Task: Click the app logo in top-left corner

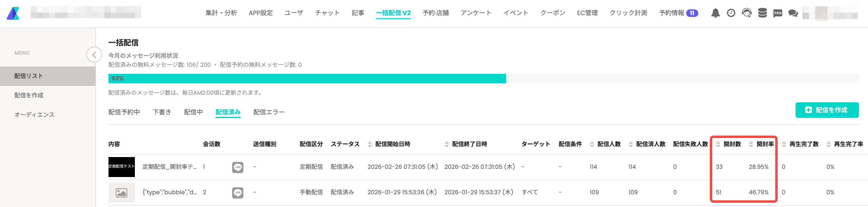Action: pos(13,13)
